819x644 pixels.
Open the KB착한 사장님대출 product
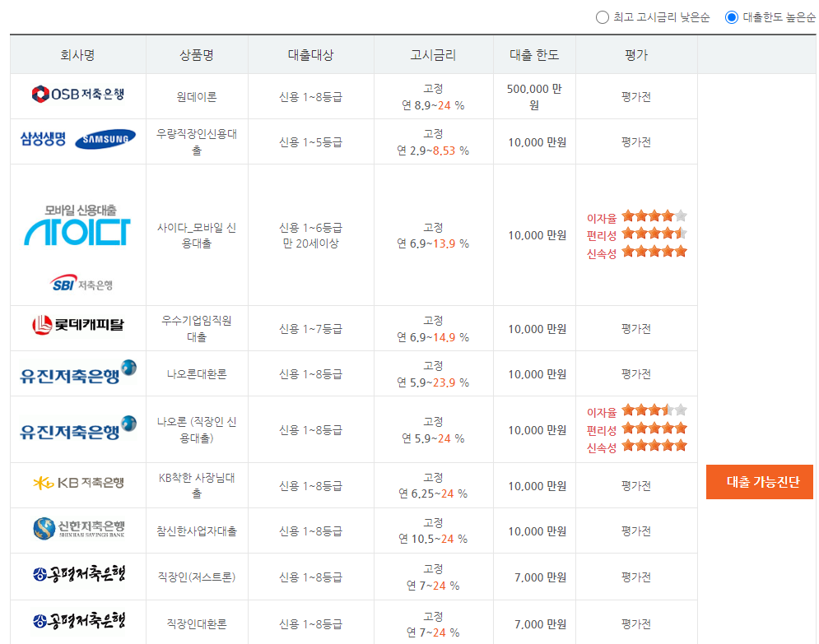[x=197, y=485]
